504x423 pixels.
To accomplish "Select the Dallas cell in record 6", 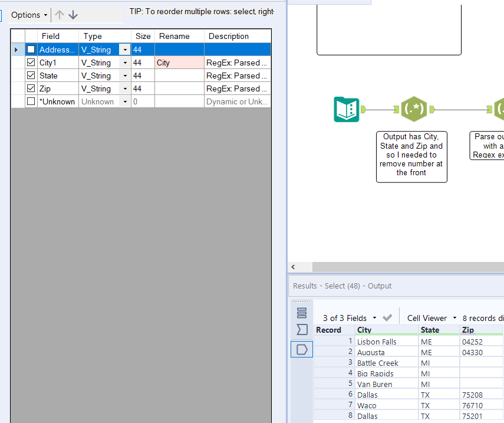I will point(386,395).
